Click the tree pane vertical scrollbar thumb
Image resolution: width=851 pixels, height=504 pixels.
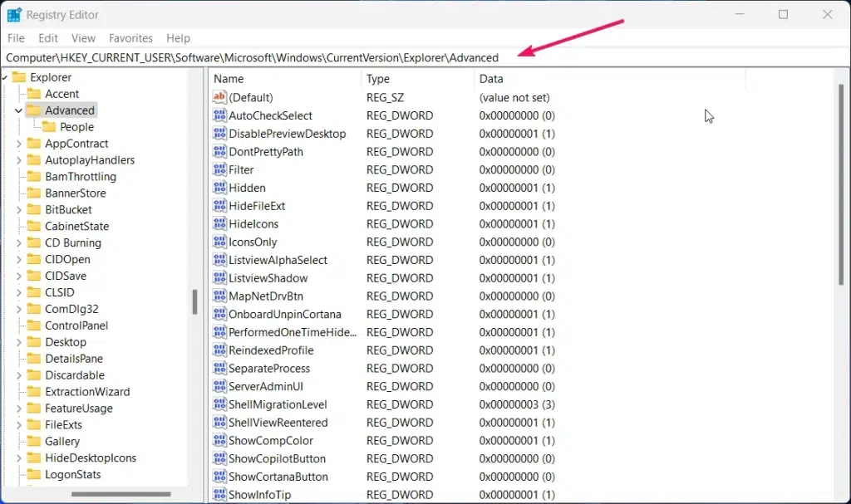(x=194, y=302)
